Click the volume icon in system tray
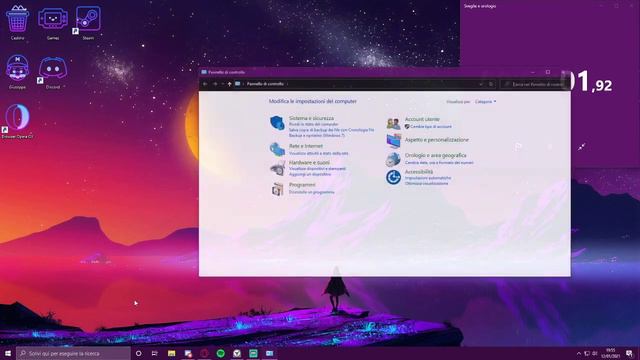Viewport: 640px width, 360px height. [595, 353]
